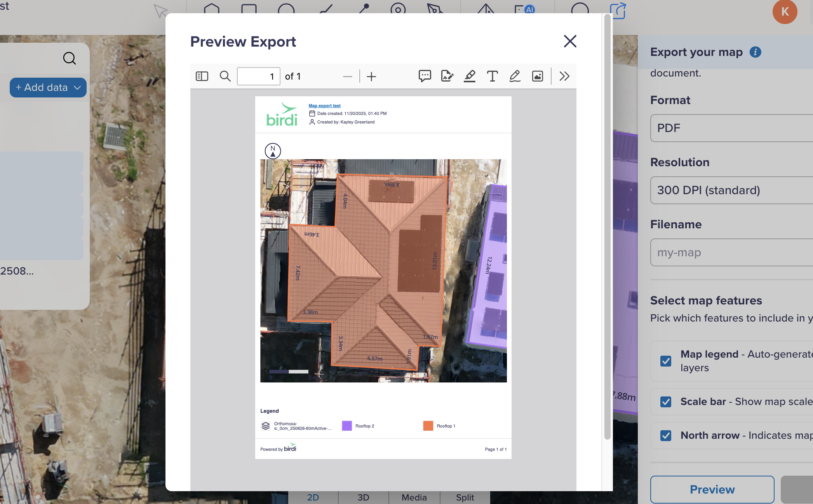Open the Map export test link

pyautogui.click(x=324, y=106)
